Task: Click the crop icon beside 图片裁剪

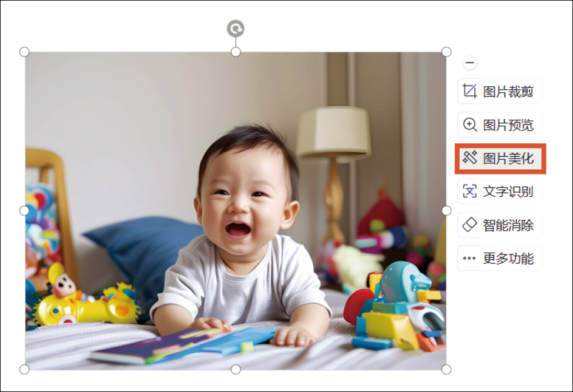Action: point(470,91)
